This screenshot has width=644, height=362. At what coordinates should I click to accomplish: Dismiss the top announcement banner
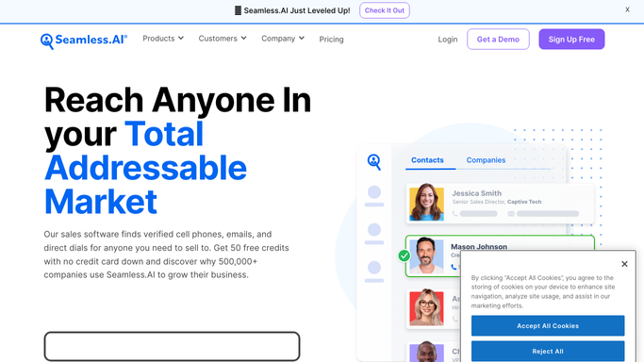pyautogui.click(x=627, y=9)
